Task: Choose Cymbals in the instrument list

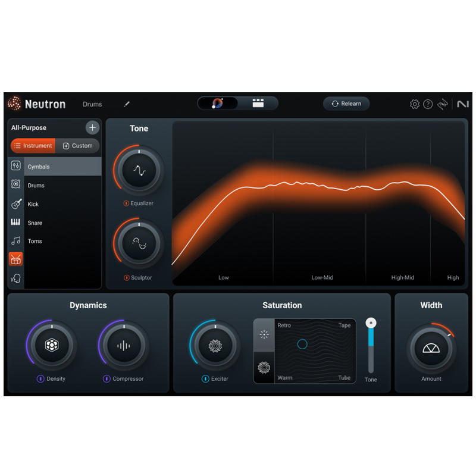Action: [62, 167]
